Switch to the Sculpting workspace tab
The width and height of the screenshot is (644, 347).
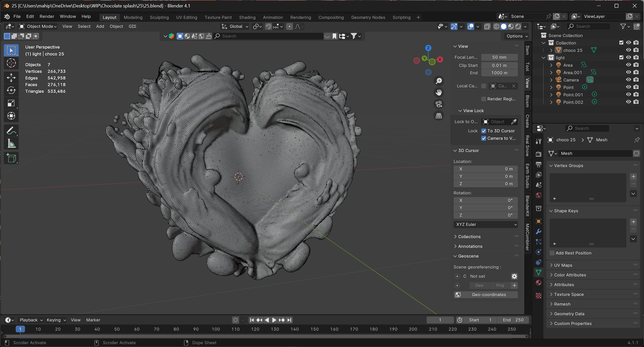coord(159,17)
